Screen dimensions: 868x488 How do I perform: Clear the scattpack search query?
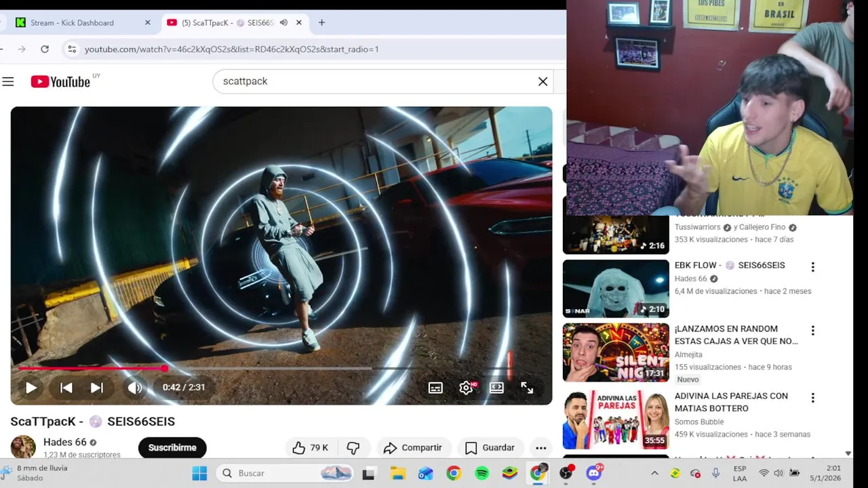point(542,81)
